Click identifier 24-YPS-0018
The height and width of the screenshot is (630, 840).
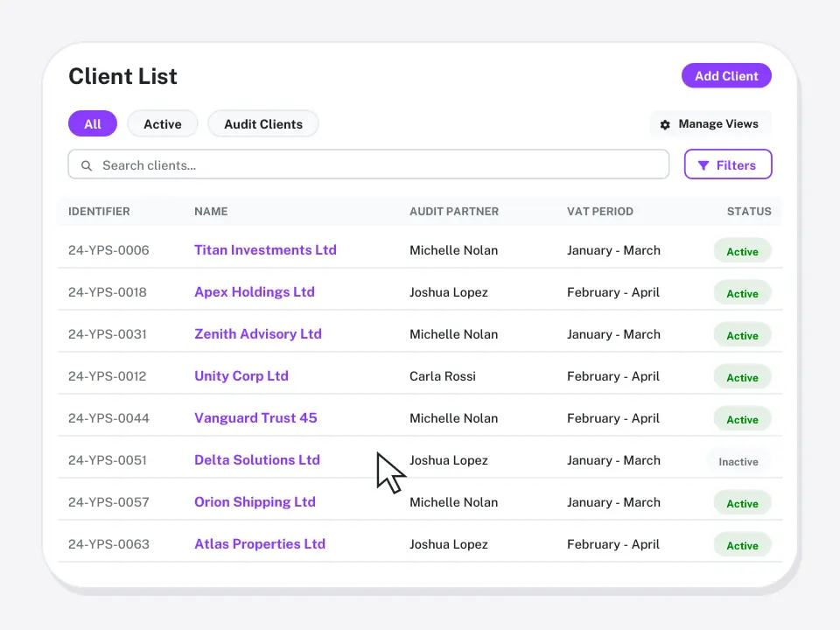(107, 292)
